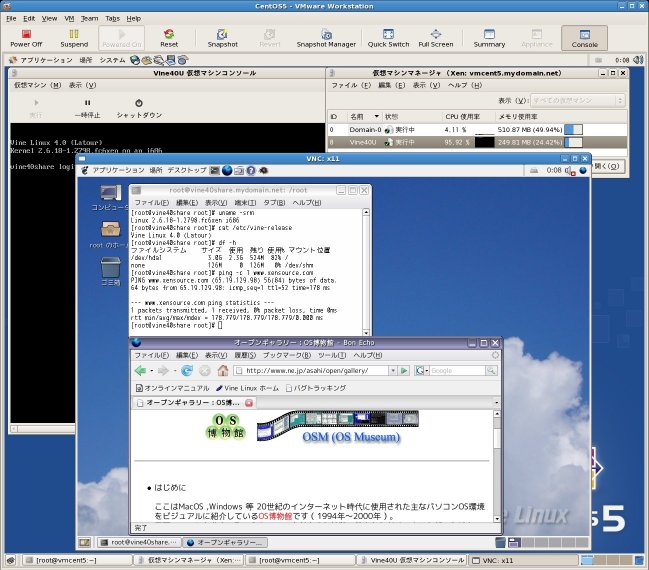
Task: Follow the red OS博物館 link
Action: click(275, 516)
